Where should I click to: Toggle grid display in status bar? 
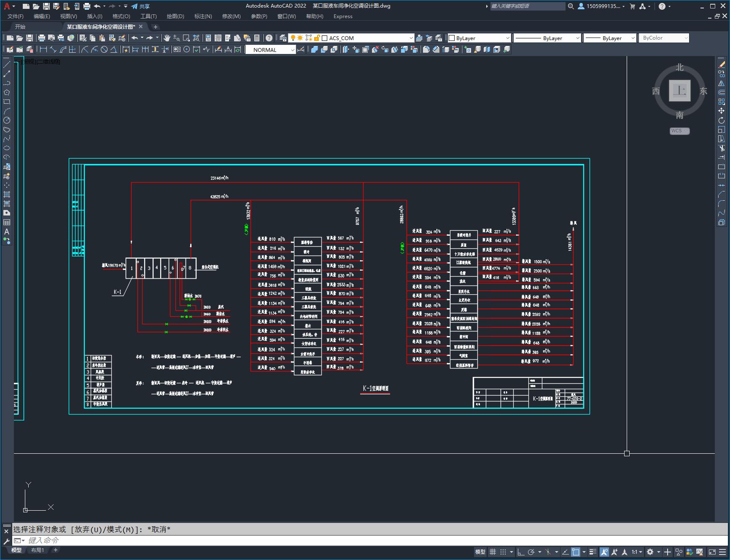point(493,552)
